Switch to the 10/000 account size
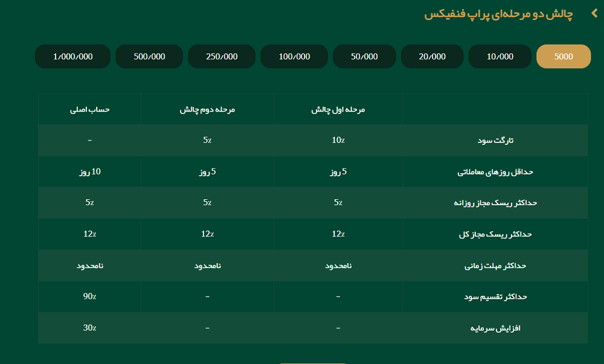 coord(500,56)
